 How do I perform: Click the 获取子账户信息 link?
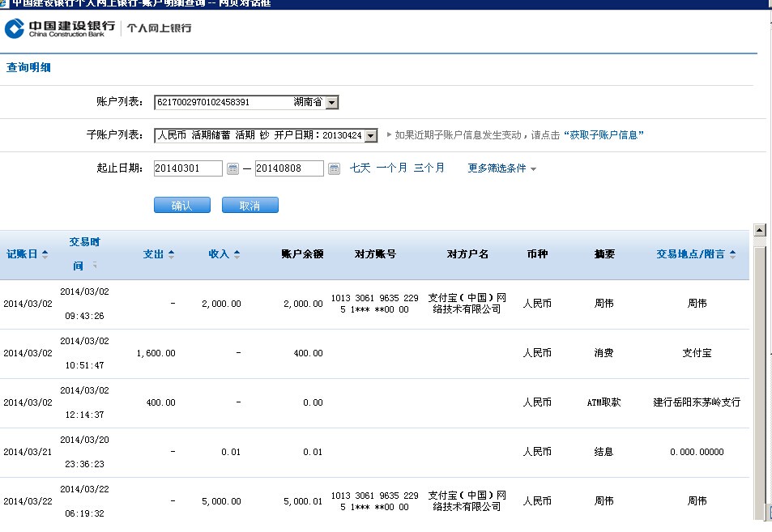click(x=604, y=135)
